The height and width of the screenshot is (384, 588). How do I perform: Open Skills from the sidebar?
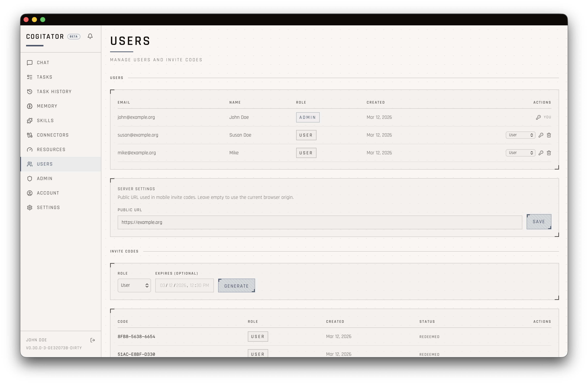(60, 121)
